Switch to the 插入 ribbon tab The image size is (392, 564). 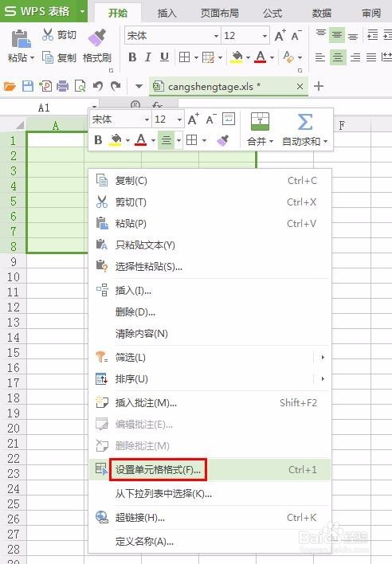tap(167, 14)
